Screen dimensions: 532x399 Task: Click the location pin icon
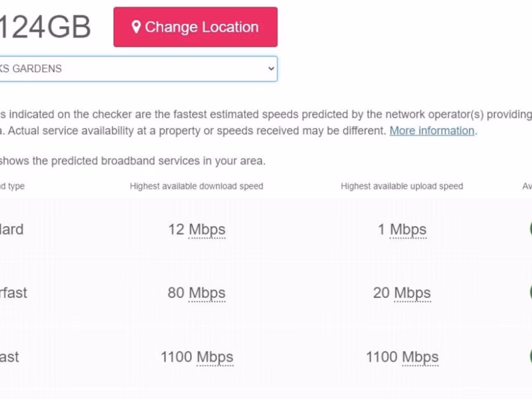pos(136,27)
